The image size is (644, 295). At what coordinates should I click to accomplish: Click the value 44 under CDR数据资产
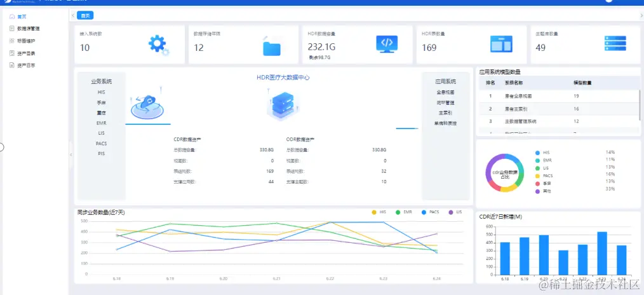(x=271, y=181)
